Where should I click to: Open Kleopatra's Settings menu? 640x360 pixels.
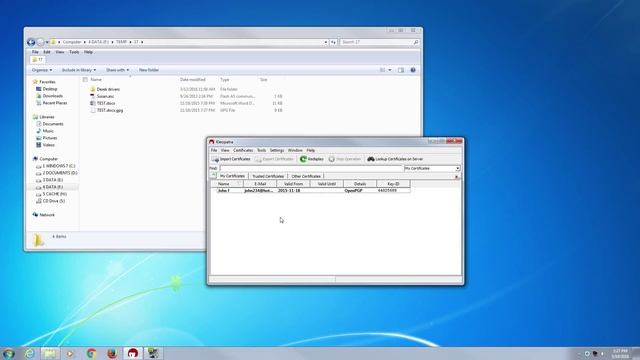[277, 150]
